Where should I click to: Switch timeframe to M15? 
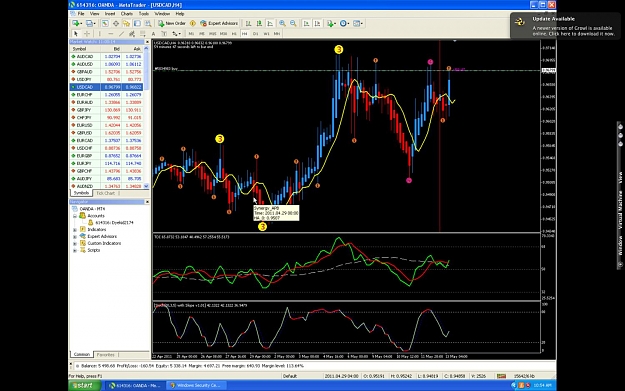point(212,34)
